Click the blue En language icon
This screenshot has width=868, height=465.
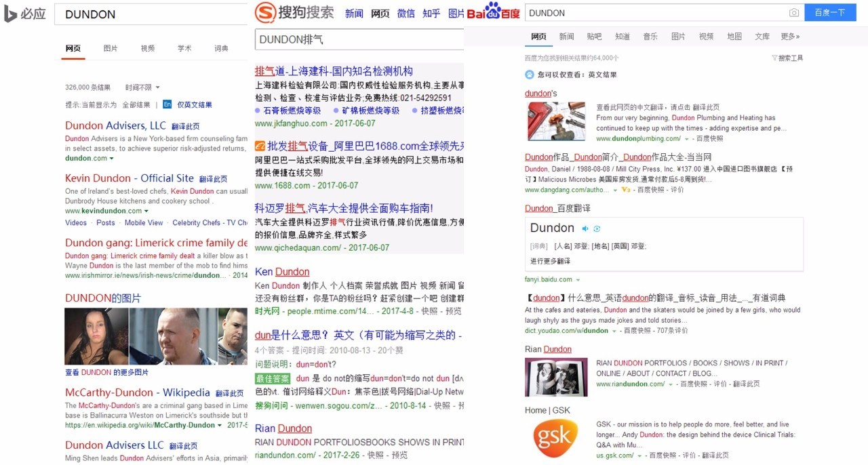167,104
